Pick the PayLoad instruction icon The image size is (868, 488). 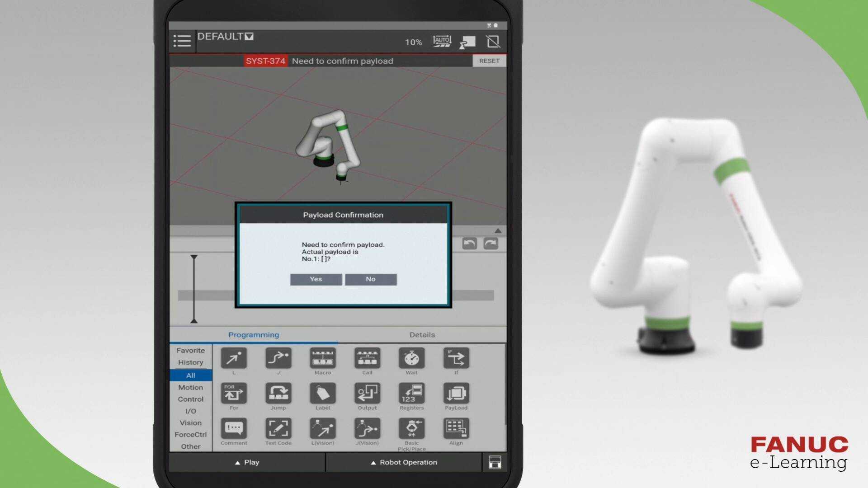pos(456,394)
